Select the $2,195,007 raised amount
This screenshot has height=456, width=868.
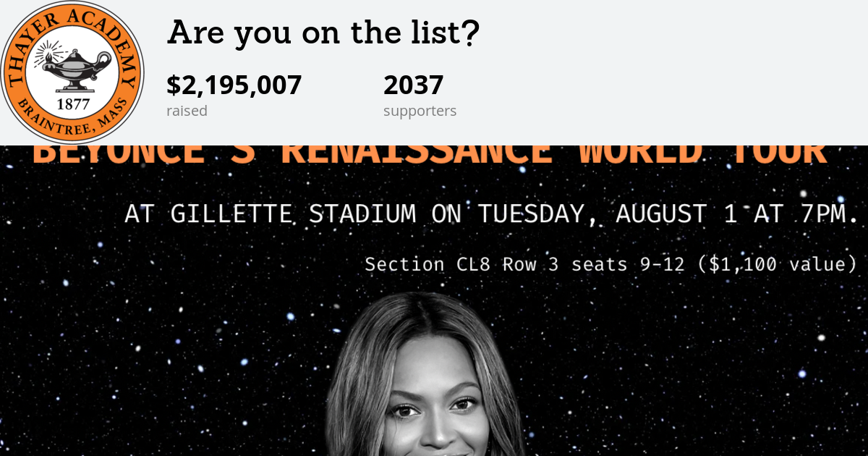tap(234, 85)
